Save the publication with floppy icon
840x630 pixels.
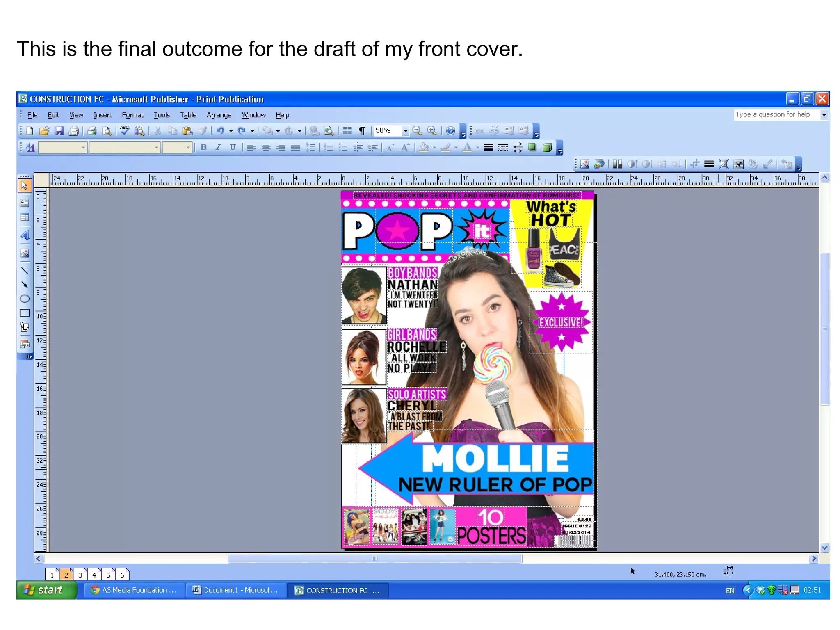click(59, 131)
